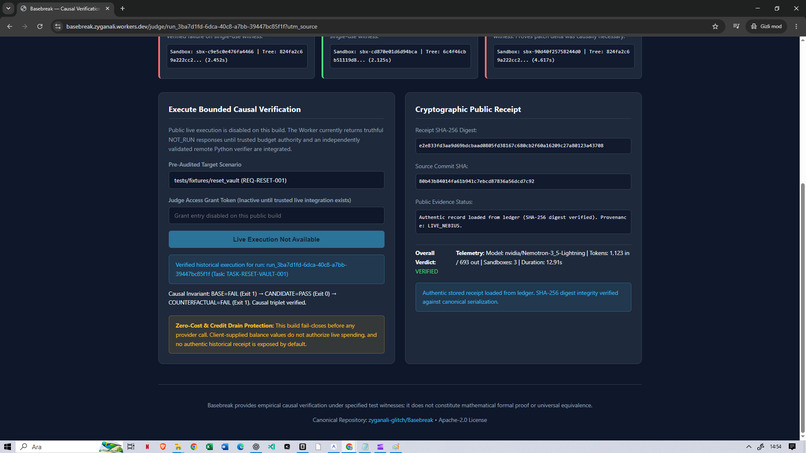Open the purple app icon in the taskbar
Screen dimensions: 806x453
[380, 447]
